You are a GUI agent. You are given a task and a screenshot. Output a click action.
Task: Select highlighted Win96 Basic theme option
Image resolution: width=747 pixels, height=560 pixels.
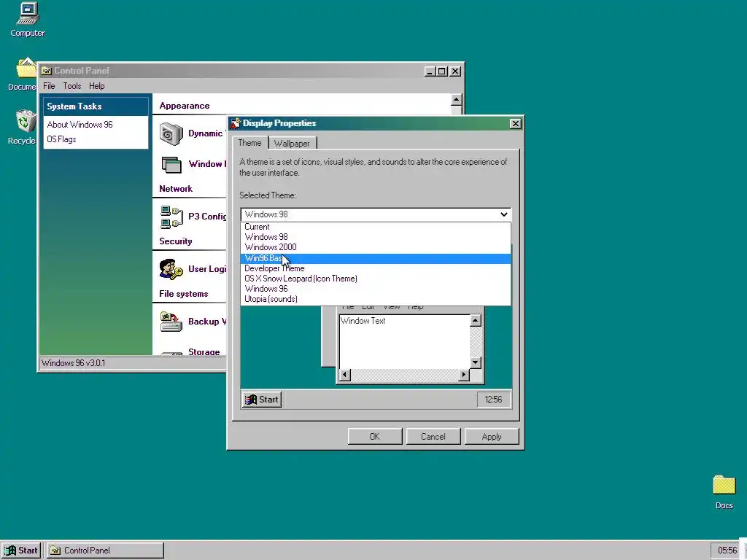pyautogui.click(x=376, y=258)
